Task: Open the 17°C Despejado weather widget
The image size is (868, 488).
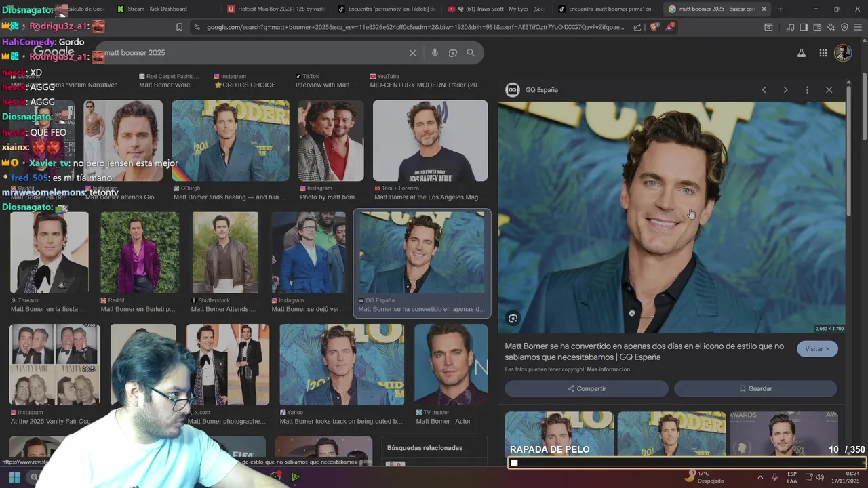Action: 703,476
